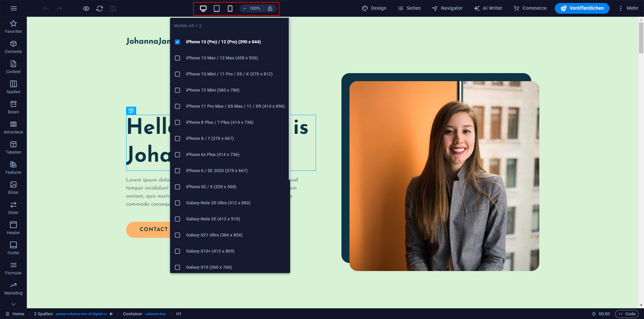Check iPhone 13 Max / 12 Max
Screen dimensions: 644x319
(x=177, y=58)
